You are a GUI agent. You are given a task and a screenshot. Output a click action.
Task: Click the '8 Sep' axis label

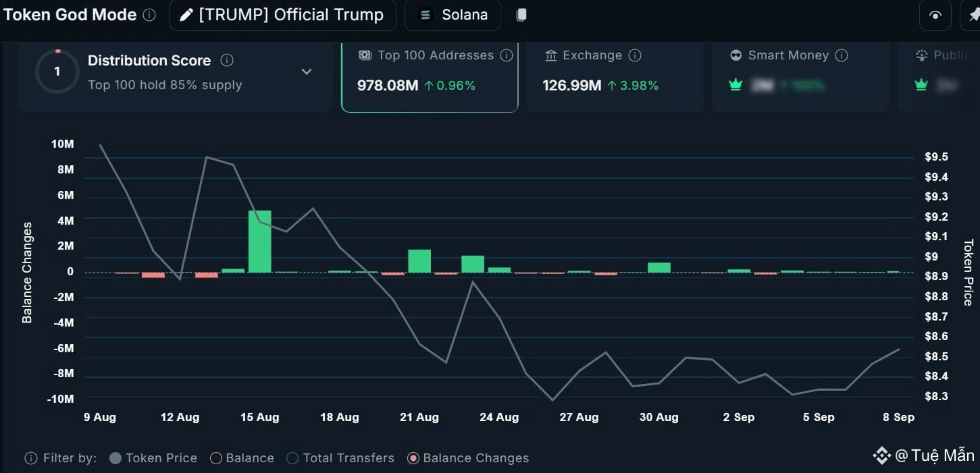(899, 418)
